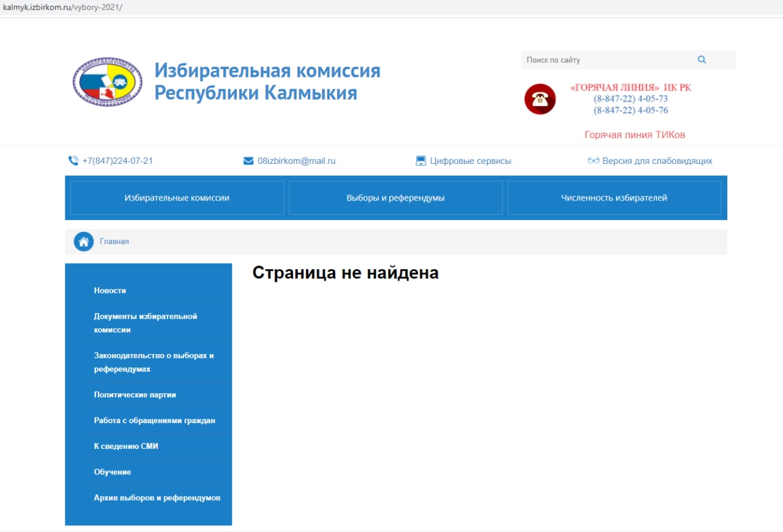Screen dimensions: 783x532
Task: Open the site title Избирательная комиссия Республики Калмыкия
Action: coord(267,81)
